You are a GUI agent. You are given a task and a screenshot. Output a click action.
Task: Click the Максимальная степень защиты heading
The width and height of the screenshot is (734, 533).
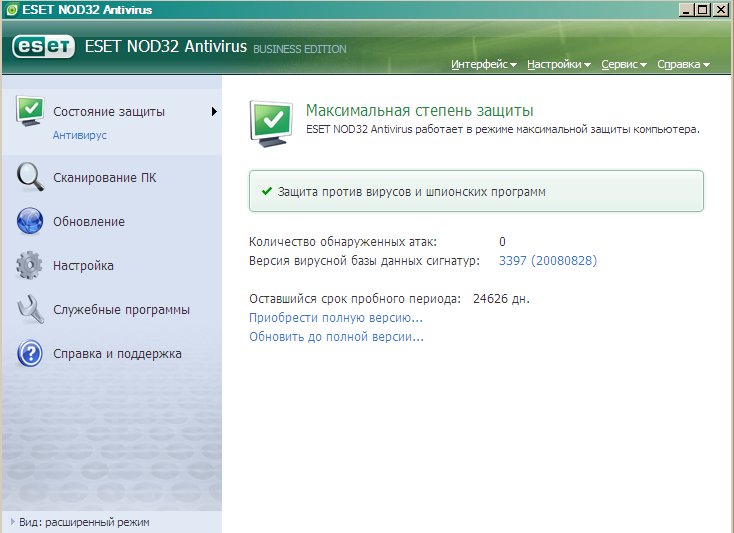point(419,110)
